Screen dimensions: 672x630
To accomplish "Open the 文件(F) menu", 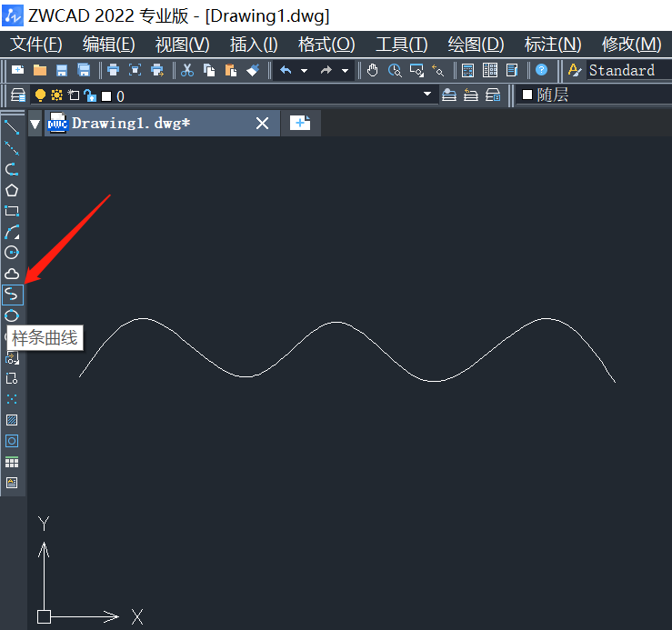I will click(x=36, y=45).
